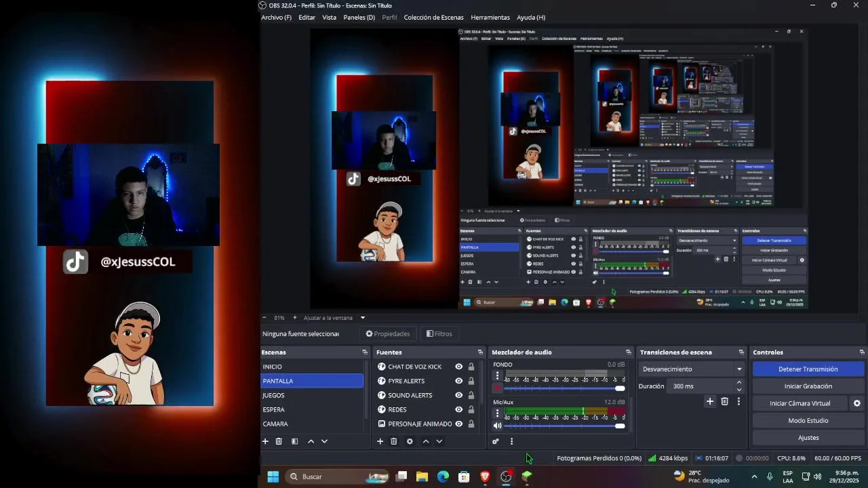Undock the Fuentes panel icon
Screen dimensions: 868x488
pyautogui.click(x=480, y=352)
